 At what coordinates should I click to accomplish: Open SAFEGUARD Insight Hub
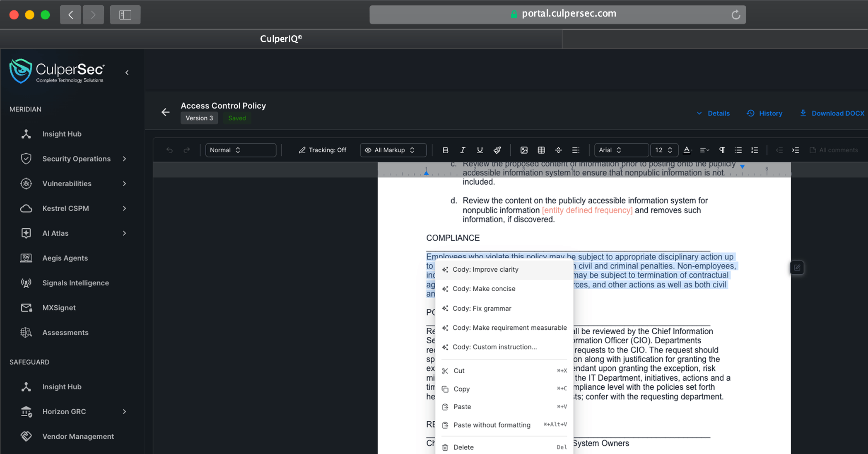point(62,386)
